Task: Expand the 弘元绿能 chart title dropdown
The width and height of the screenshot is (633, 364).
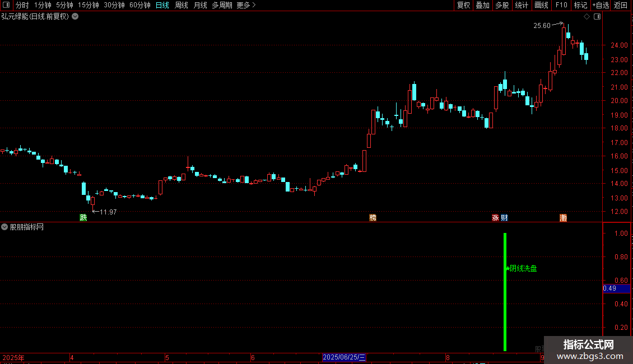Action: [75, 17]
